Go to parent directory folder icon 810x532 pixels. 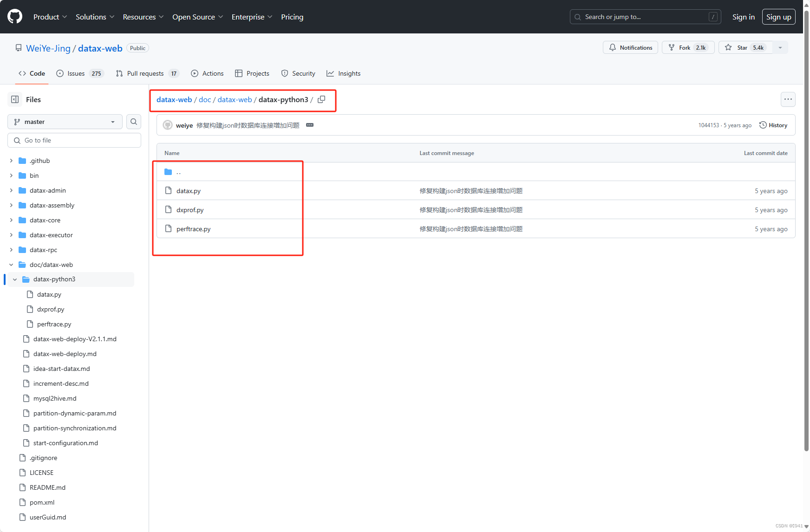pyautogui.click(x=168, y=172)
